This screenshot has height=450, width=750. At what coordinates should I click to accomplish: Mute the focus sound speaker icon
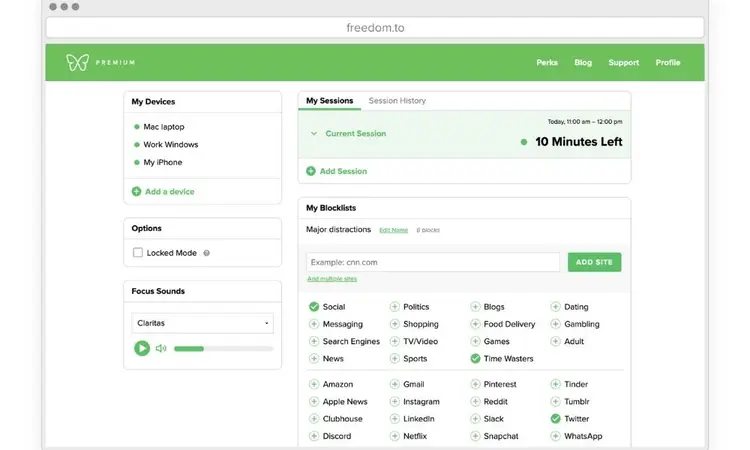161,348
